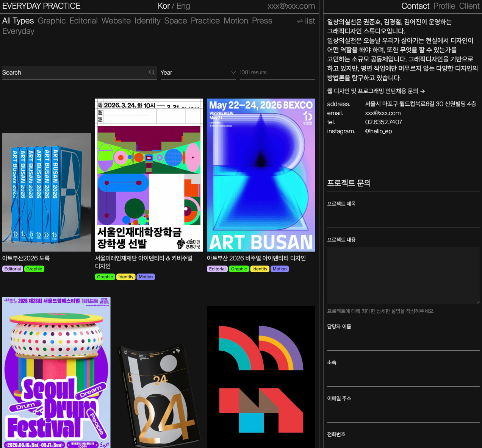
Task: Click 아트부산 2026 비주얼 아이덴티티 디자인 title
Action: (x=256, y=258)
